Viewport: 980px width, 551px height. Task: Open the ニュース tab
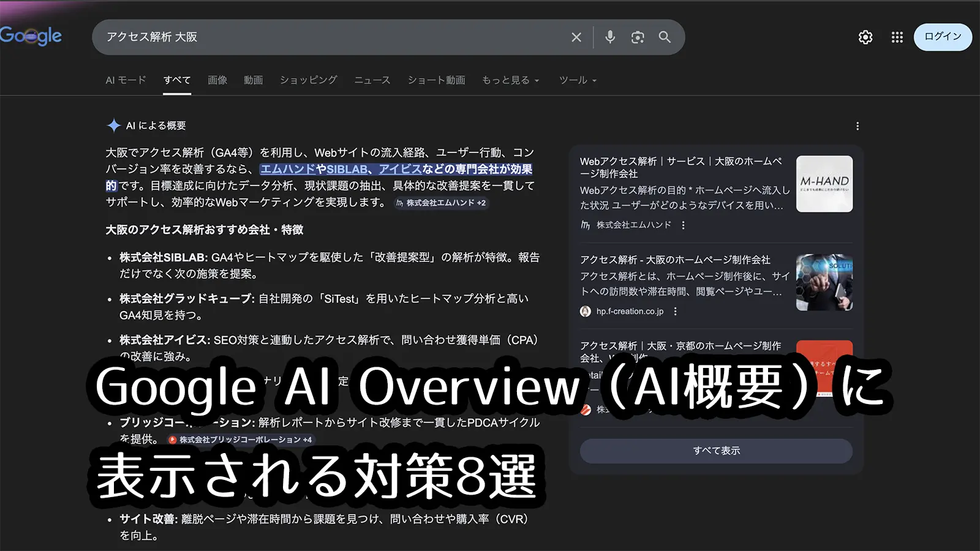(x=372, y=80)
